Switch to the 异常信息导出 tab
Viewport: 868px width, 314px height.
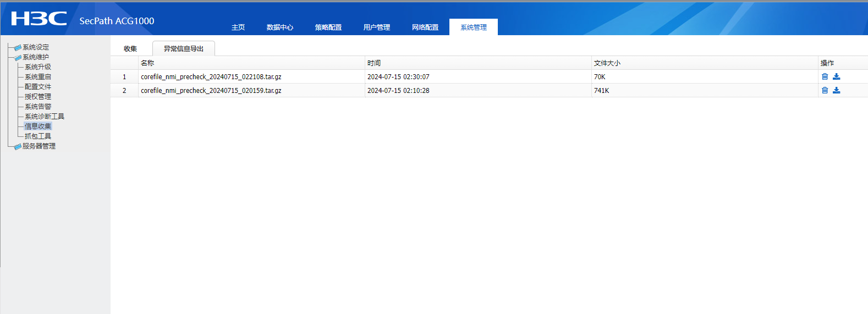pyautogui.click(x=184, y=48)
